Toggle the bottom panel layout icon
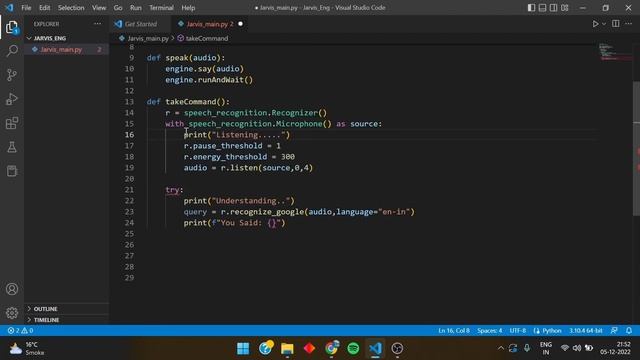 click(542, 8)
